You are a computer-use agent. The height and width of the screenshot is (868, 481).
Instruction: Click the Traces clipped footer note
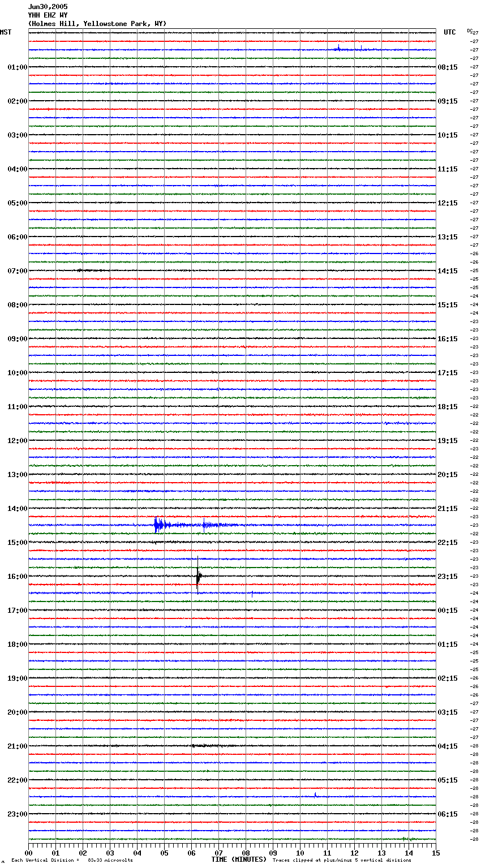[x=342, y=860]
